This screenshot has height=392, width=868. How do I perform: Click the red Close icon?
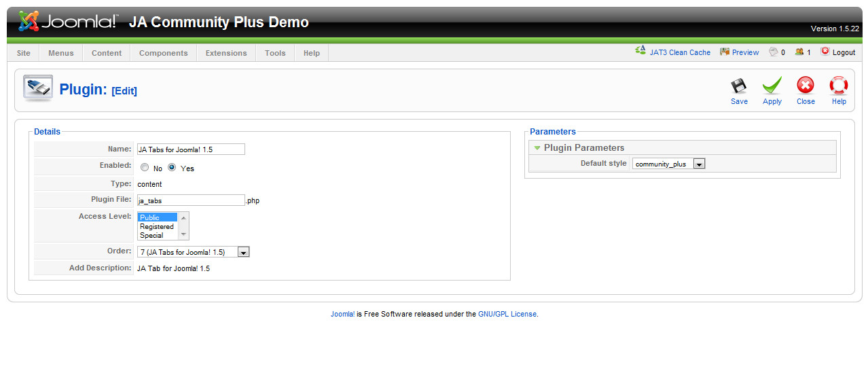point(806,86)
